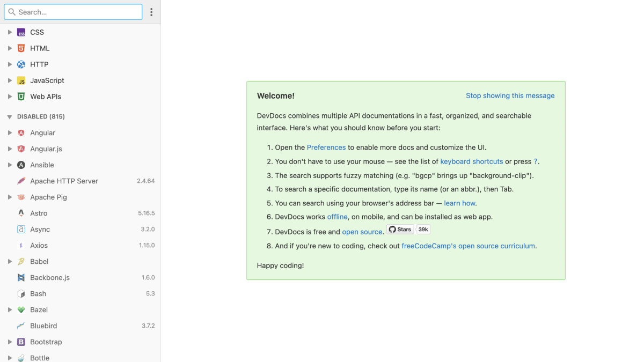Click the 2.4.64 version number
The image size is (644, 362).
tap(145, 181)
